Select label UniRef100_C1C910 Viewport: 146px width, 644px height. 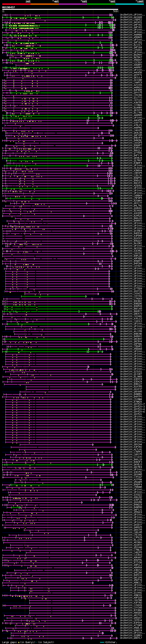point(131,63)
